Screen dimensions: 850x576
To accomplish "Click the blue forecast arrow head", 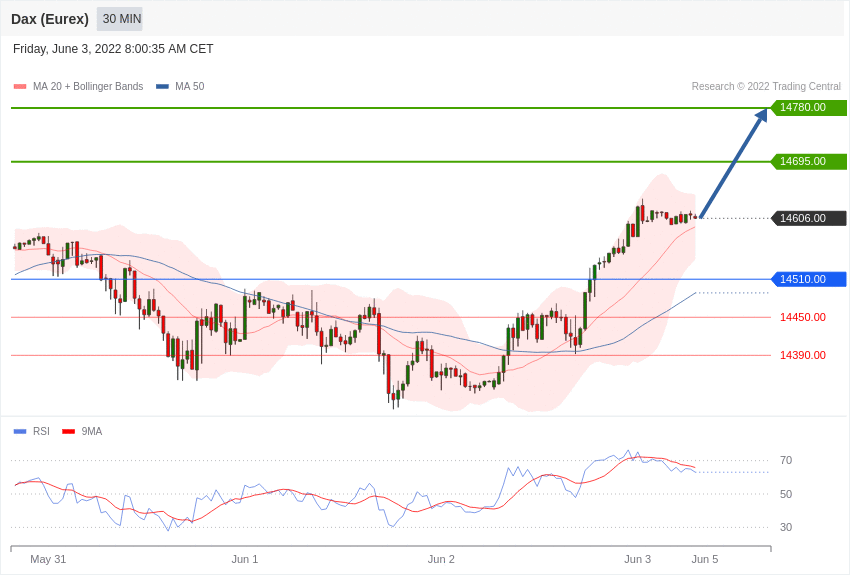I will coord(762,114).
